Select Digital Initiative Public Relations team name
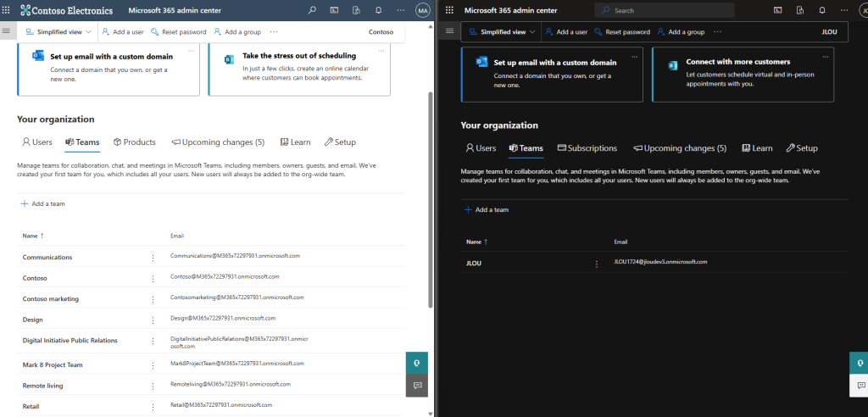This screenshot has height=417, width=868. (x=70, y=341)
